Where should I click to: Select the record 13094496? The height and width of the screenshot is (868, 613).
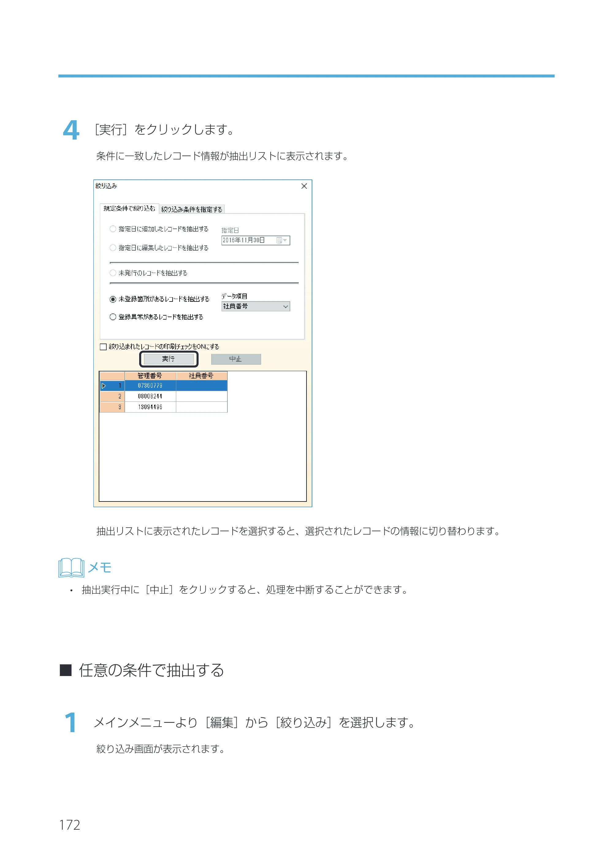[x=150, y=407]
